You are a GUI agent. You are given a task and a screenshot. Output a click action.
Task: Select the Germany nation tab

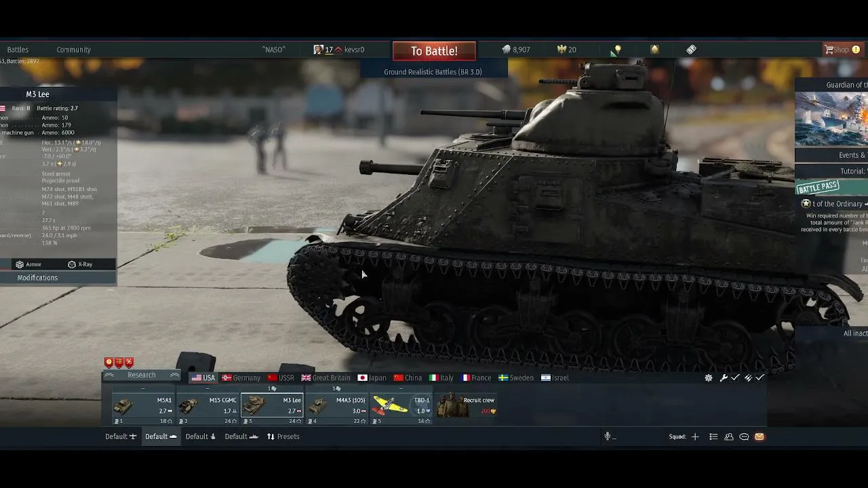point(241,378)
